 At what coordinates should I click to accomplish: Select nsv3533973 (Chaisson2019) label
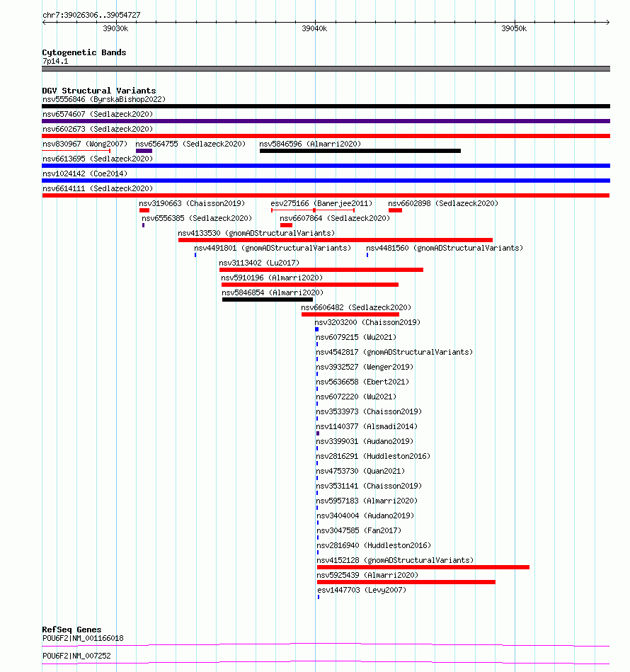click(369, 412)
